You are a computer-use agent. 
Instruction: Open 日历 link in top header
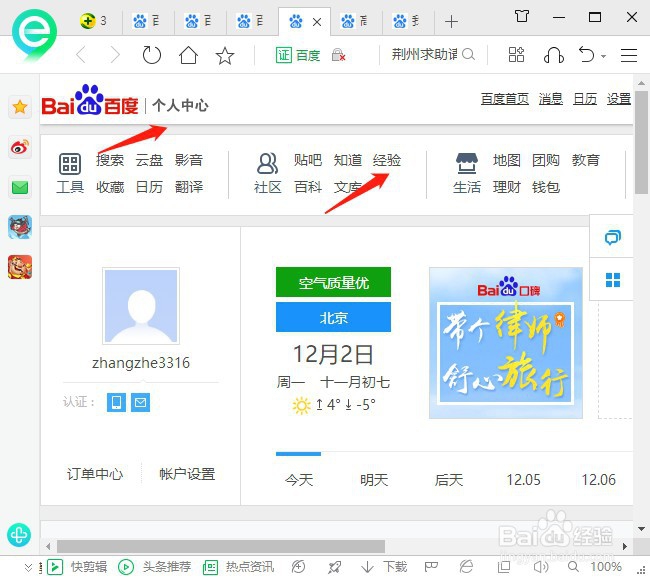tap(585, 99)
